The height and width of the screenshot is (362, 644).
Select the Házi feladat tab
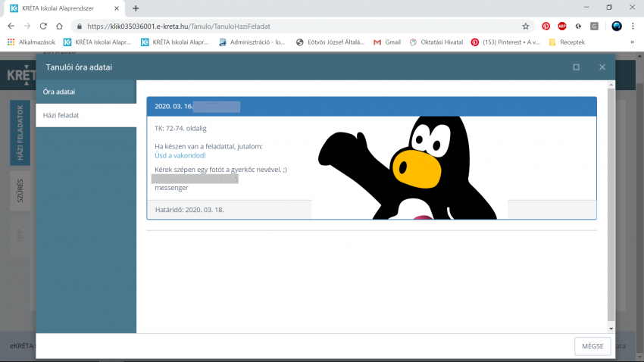tap(86, 115)
